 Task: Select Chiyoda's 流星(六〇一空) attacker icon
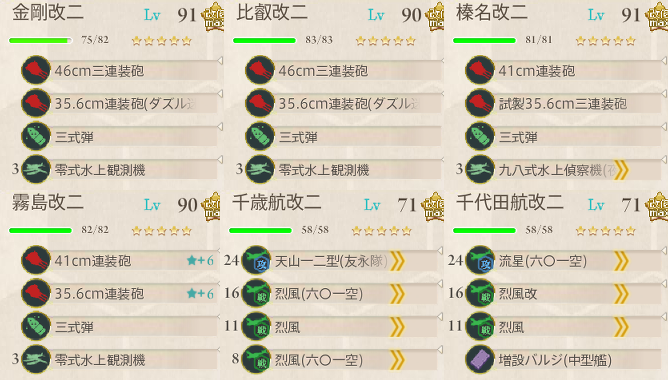click(480, 260)
